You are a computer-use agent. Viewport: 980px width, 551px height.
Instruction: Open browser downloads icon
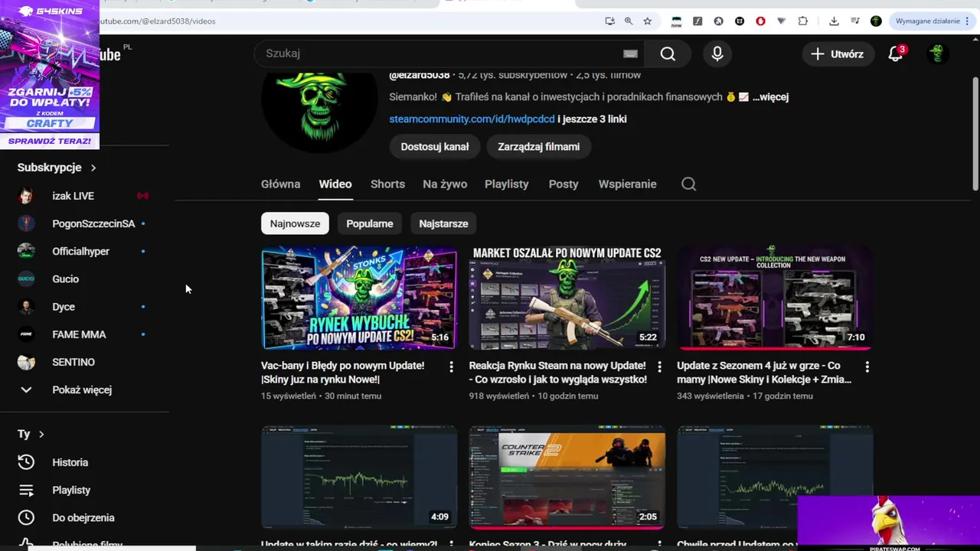[x=834, y=21]
